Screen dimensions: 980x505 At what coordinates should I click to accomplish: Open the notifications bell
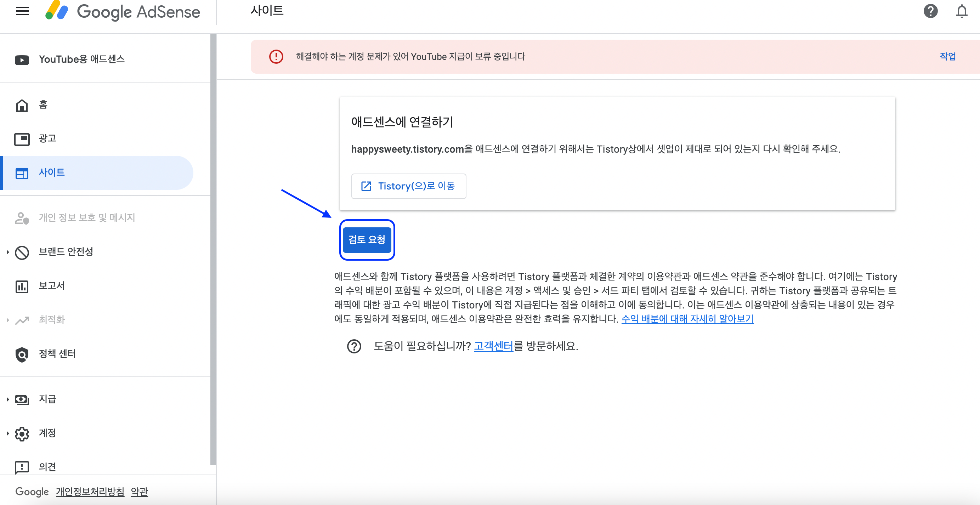tap(961, 11)
